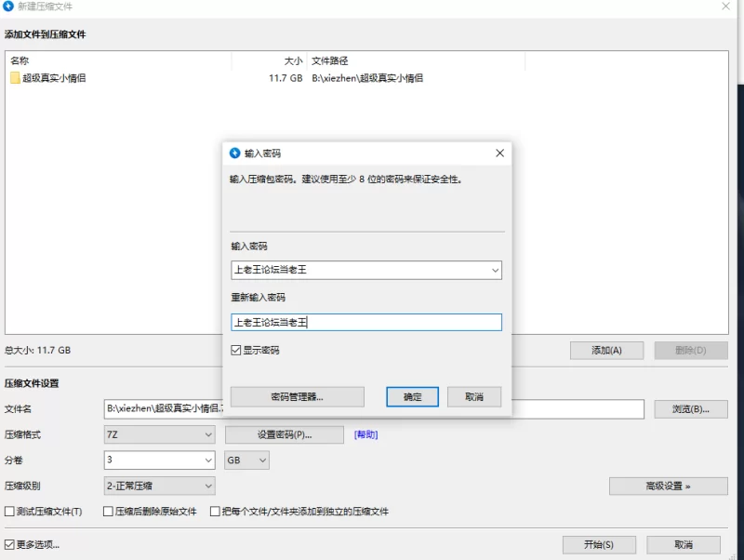Open the 压缩格式 7Z dropdown
Screen dimensions: 744x560
click(x=159, y=434)
